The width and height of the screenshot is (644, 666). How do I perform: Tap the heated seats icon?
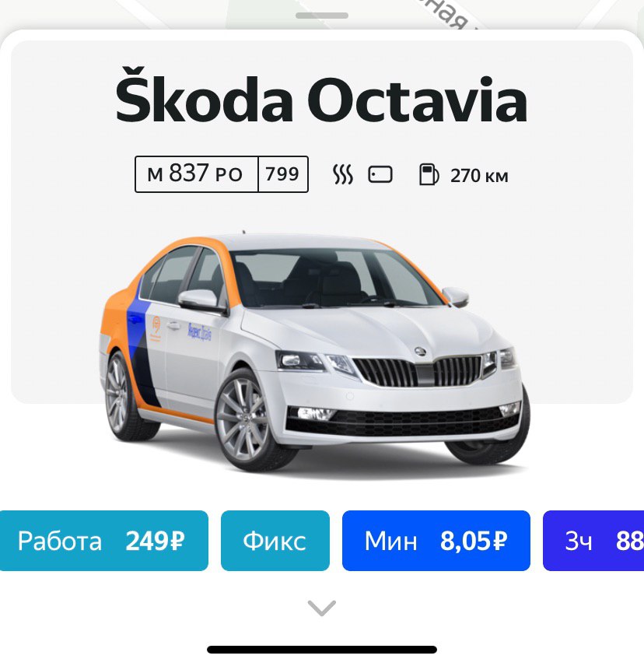pos(342,174)
